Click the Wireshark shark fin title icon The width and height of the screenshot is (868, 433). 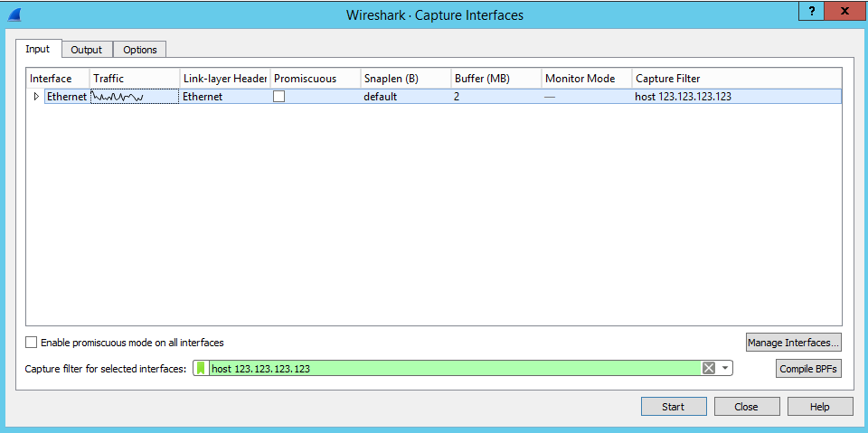(x=14, y=14)
